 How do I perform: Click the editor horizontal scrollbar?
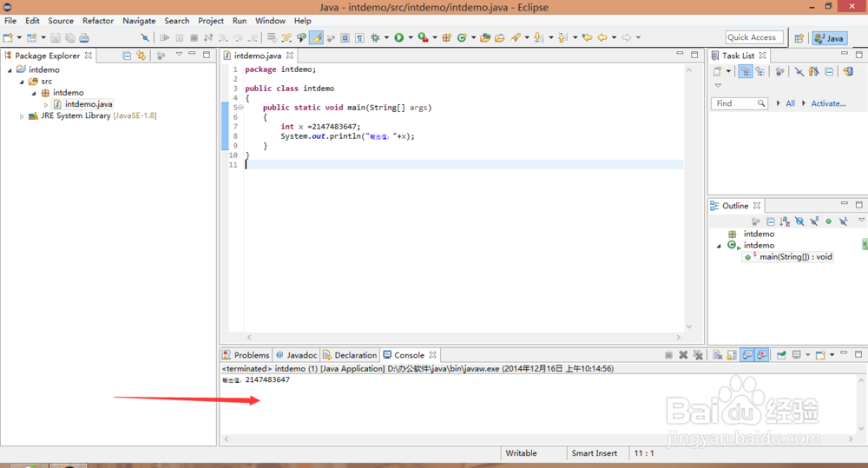(x=464, y=337)
